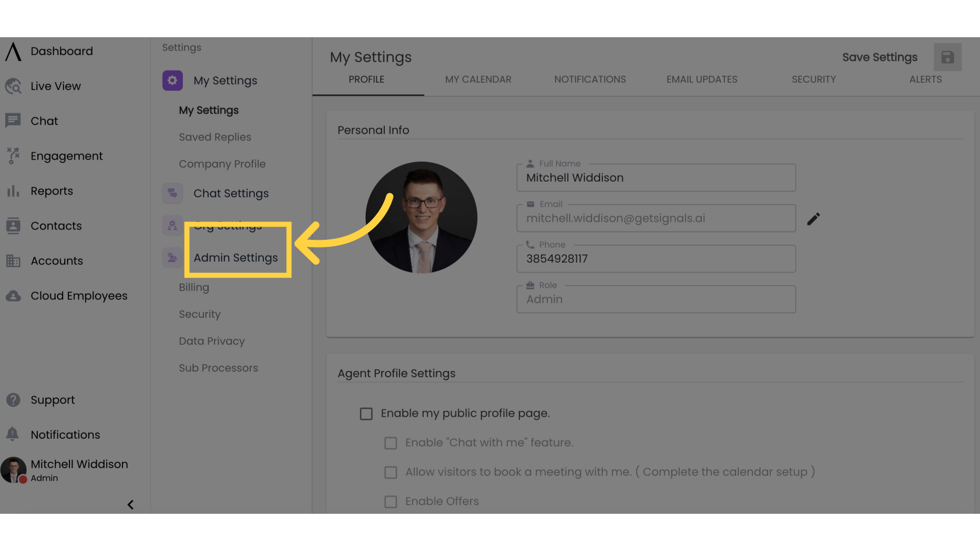The height and width of the screenshot is (551, 980).
Task: Open Live View from the sidebar label
Action: point(56,86)
